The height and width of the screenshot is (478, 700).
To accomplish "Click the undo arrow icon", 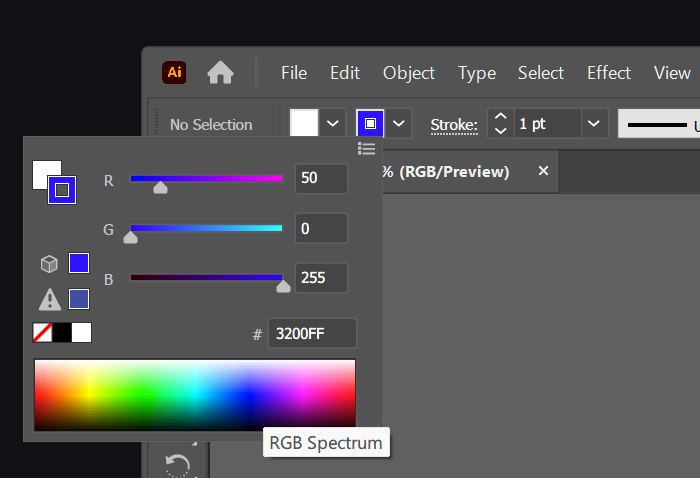I will point(178,465).
